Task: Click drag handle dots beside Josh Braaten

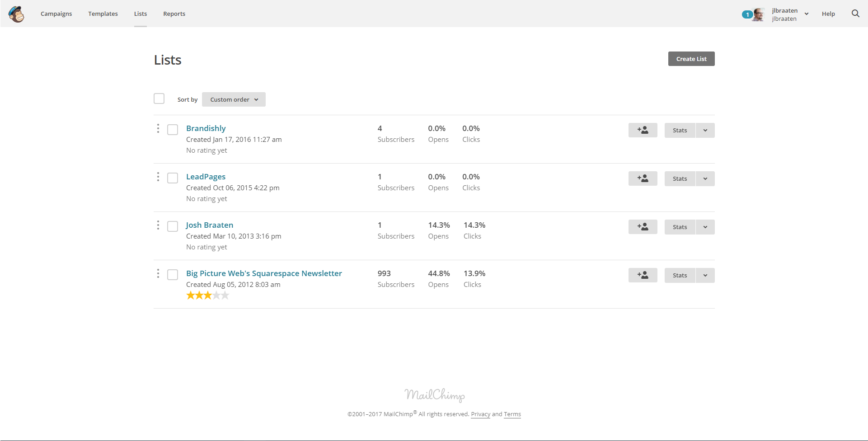Action: point(158,225)
